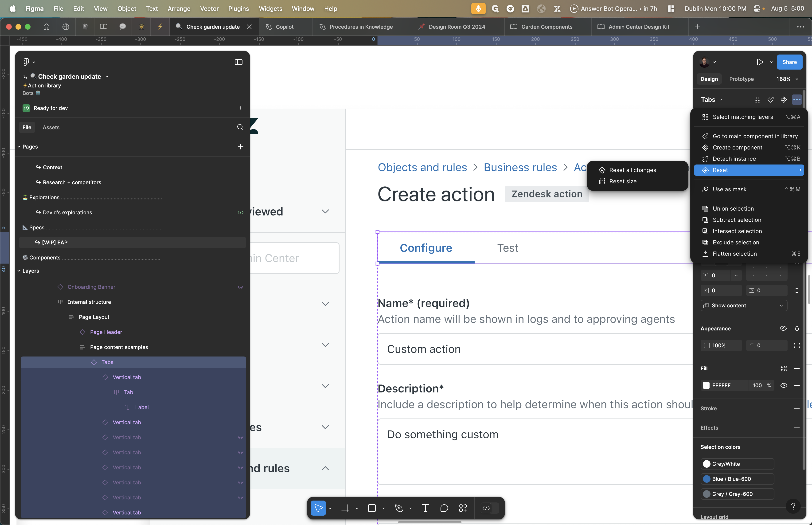The width and height of the screenshot is (812, 525).
Task: Select the Comment tool
Action: 444,508
